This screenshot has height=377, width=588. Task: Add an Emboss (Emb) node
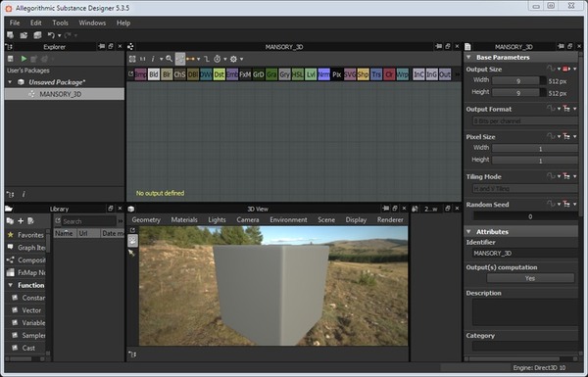[x=232, y=74]
